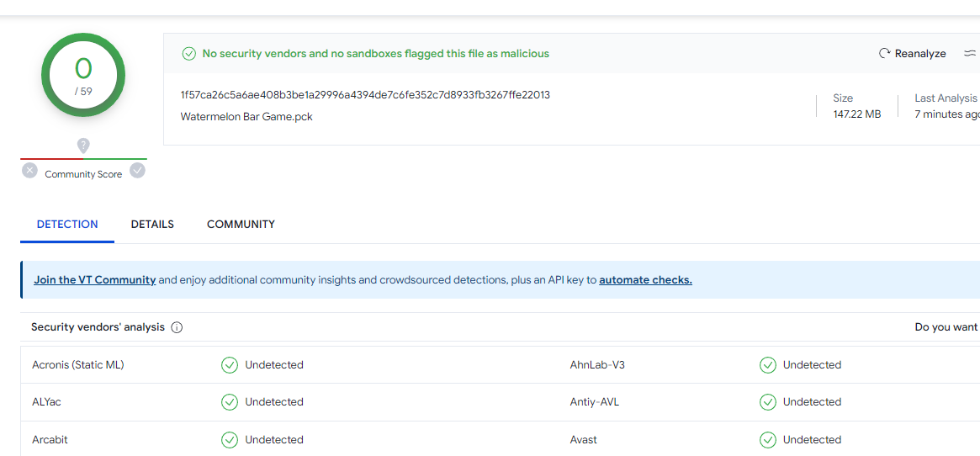Follow the Join the VT Community link
Screen dimensions: 980x456
point(95,280)
